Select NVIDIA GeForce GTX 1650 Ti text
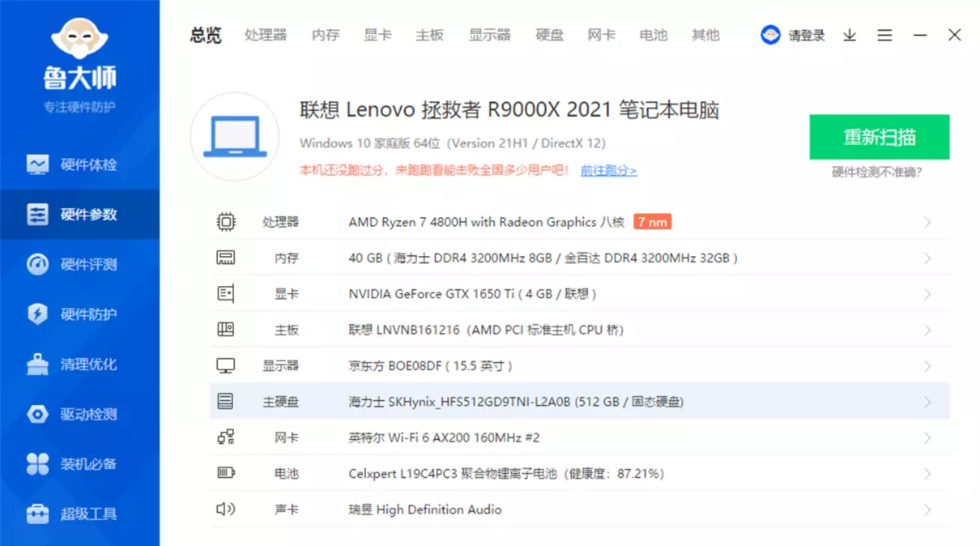The height and width of the screenshot is (546, 980). 472,294
